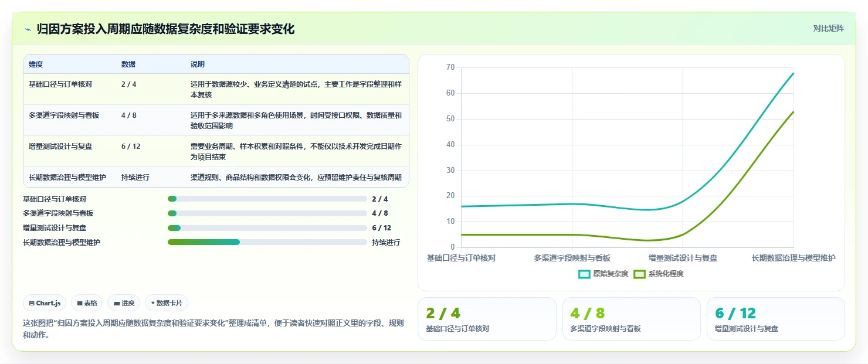Viewport: 868px width, 364px height.
Task: Click progress row label 多渠道字段映射与看板
Action: point(58,213)
